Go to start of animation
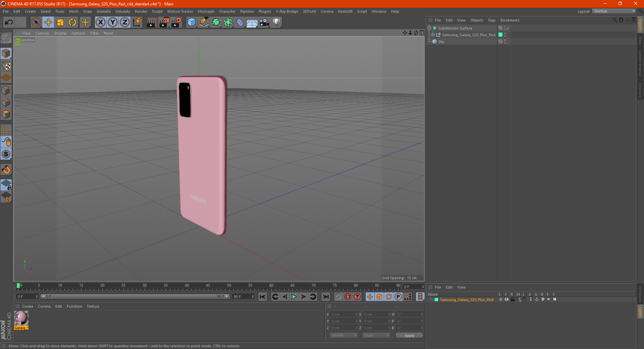This screenshot has height=349, width=644. click(x=263, y=297)
